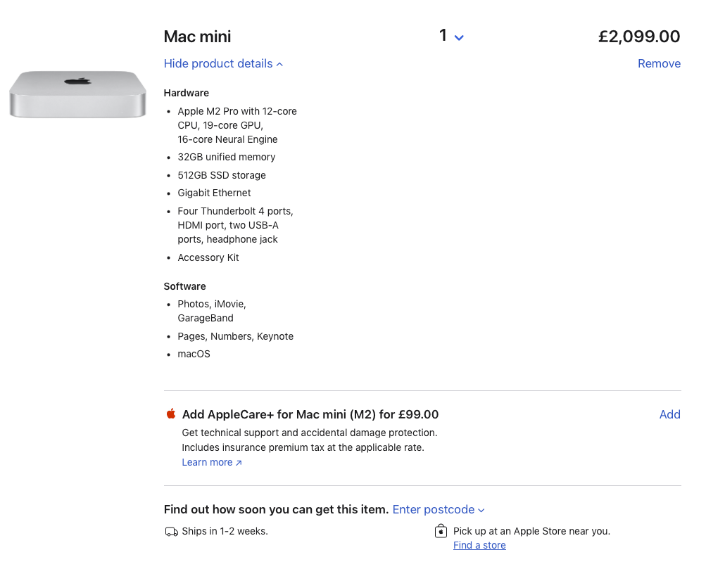Image resolution: width=706 pixels, height=588 pixels.
Task: Click the Mac mini product title
Action: click(197, 37)
